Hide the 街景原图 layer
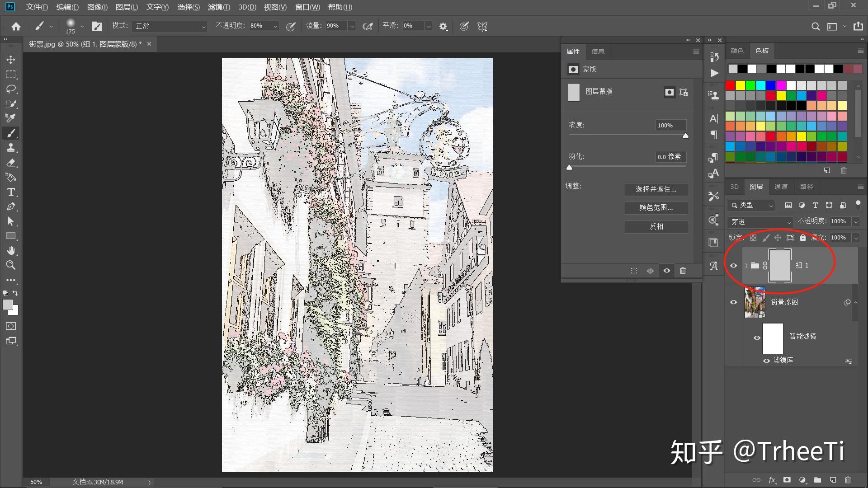The height and width of the screenshot is (488, 868). click(734, 302)
